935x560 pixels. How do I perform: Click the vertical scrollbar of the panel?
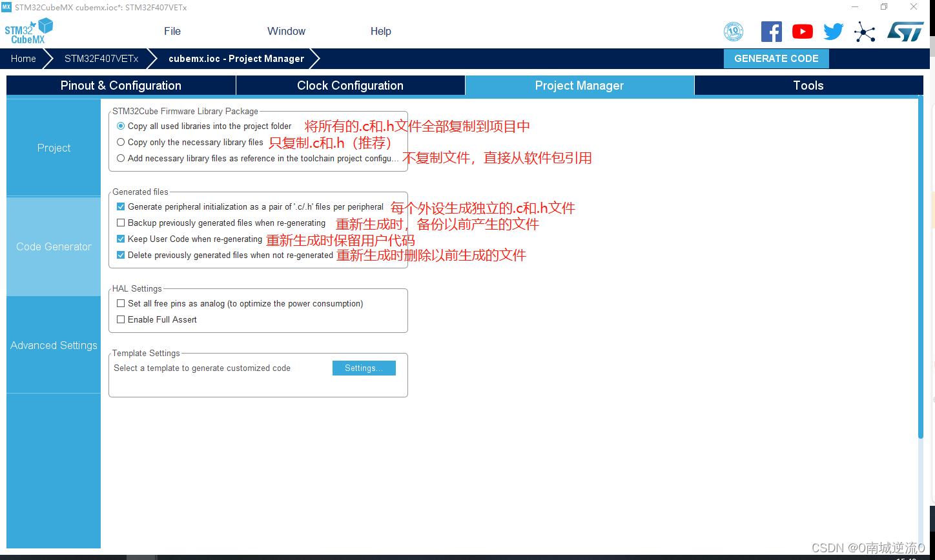921,267
